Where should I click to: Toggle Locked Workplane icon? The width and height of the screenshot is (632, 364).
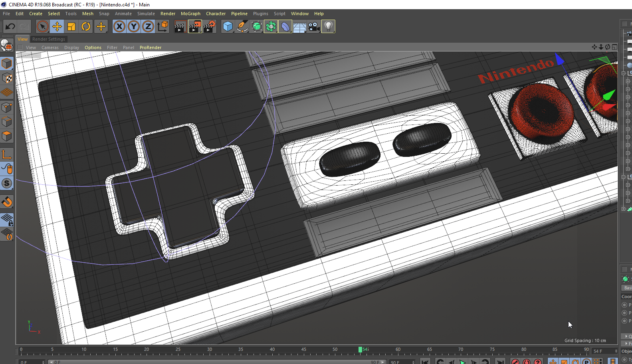pos(7,220)
